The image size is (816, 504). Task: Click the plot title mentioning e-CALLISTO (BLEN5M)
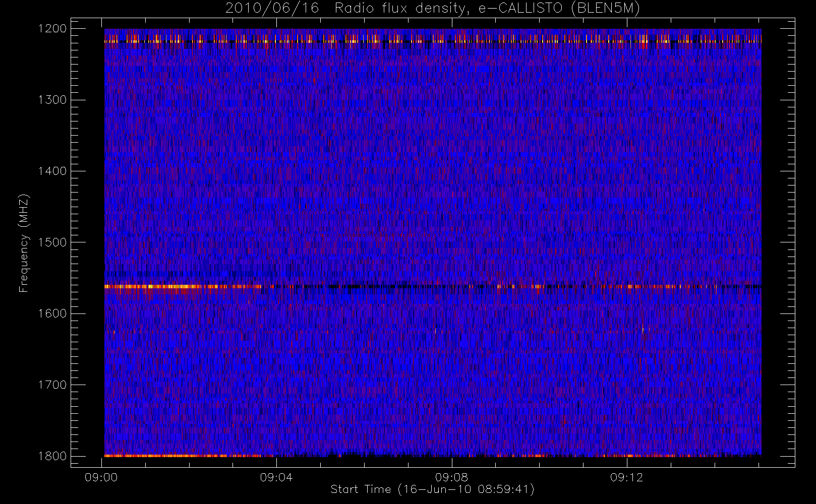tap(433, 9)
